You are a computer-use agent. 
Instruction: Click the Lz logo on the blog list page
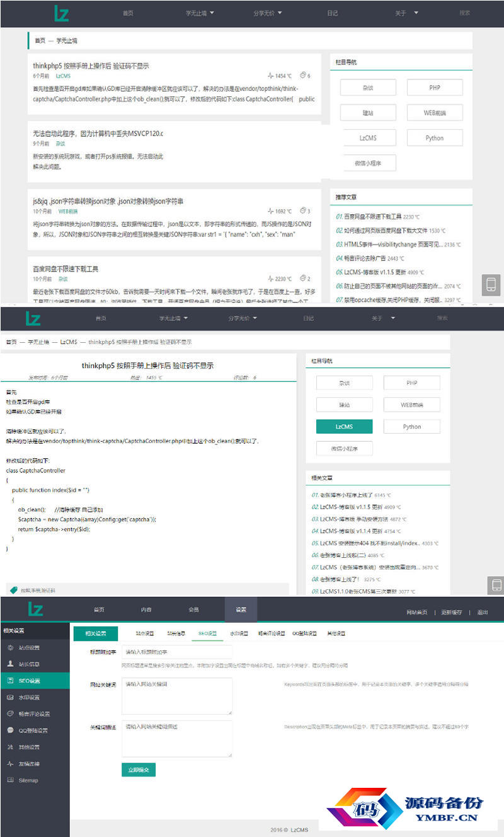click(x=61, y=13)
